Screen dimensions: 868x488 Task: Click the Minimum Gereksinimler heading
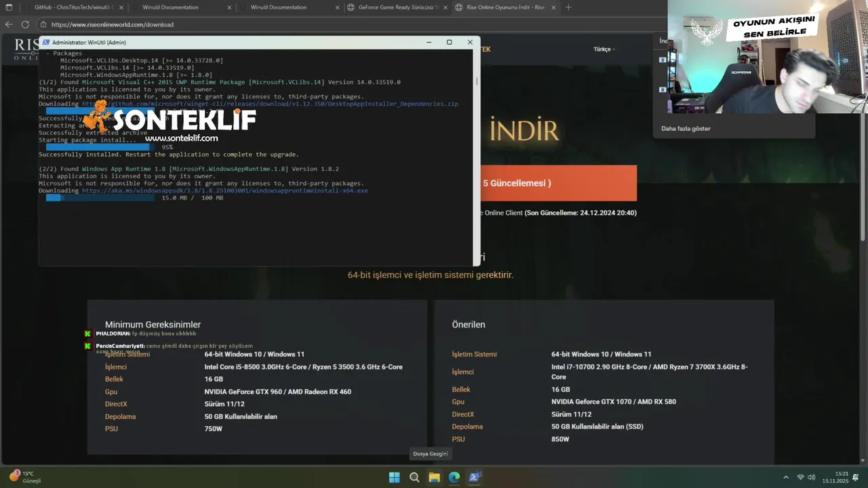tap(153, 325)
